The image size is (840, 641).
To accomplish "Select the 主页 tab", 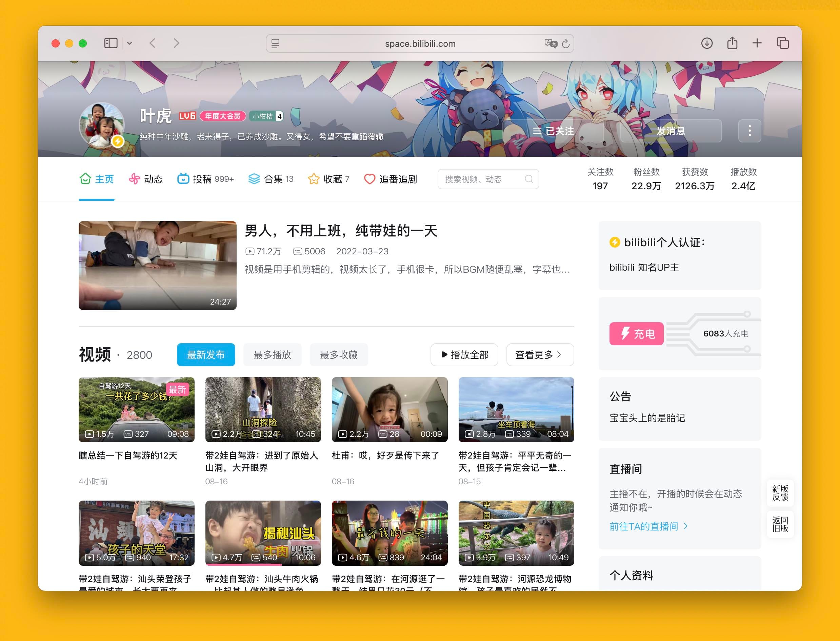I will [97, 179].
